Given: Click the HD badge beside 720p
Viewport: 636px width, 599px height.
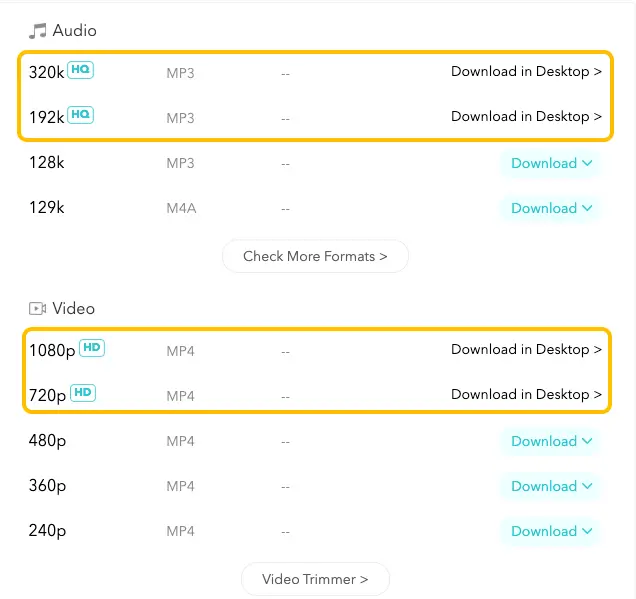Looking at the screenshot, I should 83,393.
